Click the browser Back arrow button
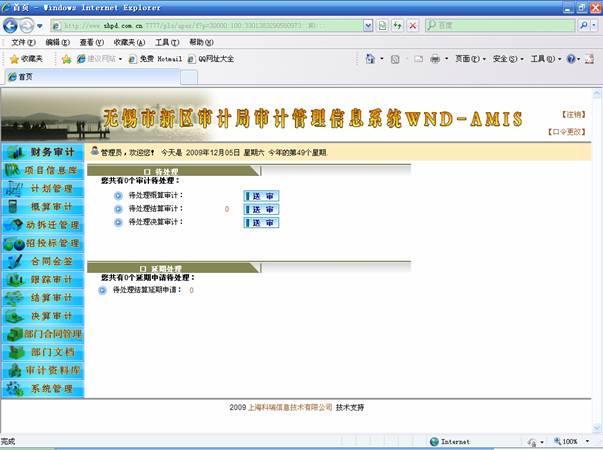Viewport: 603px width, 450px height. (10, 26)
